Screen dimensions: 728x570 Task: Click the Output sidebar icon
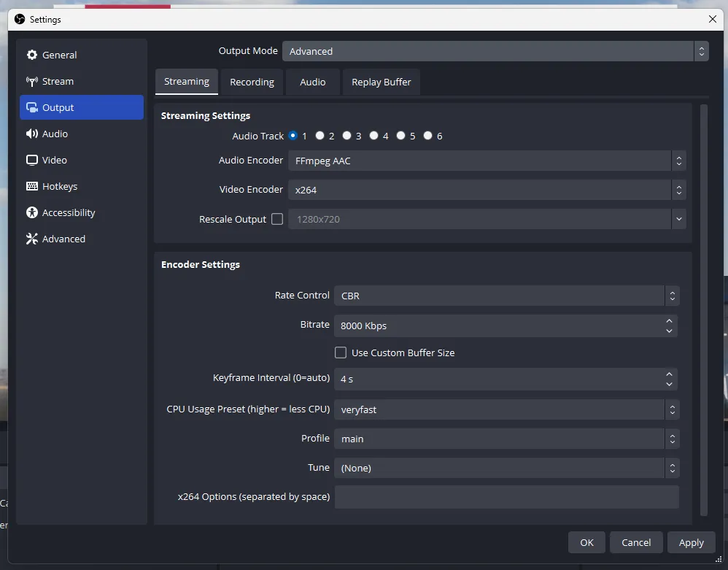click(33, 107)
